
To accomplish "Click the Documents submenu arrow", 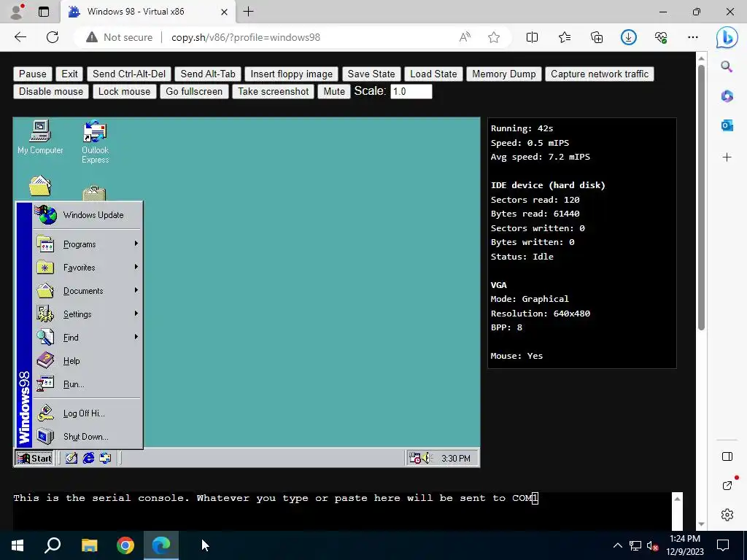I will [136, 290].
